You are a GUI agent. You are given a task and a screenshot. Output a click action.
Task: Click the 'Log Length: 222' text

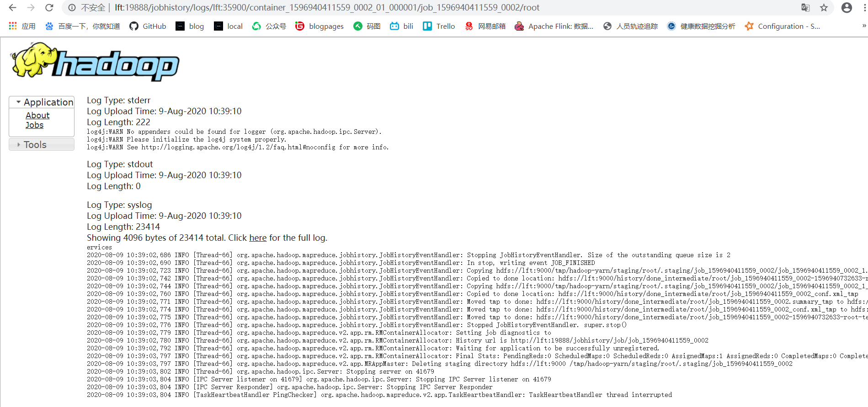point(119,122)
